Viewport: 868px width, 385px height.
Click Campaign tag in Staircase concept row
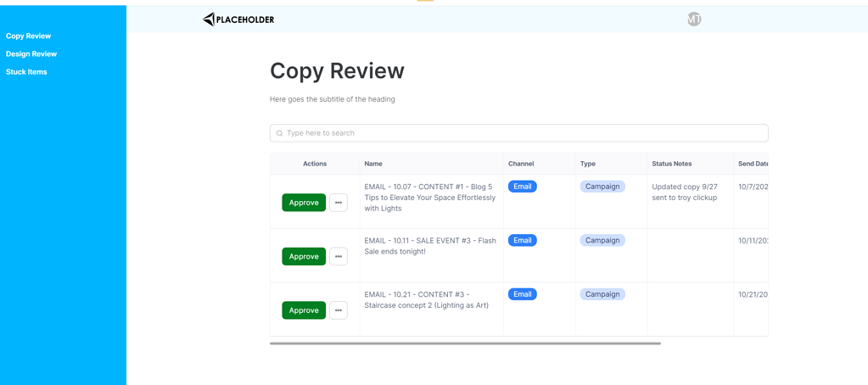(x=602, y=294)
